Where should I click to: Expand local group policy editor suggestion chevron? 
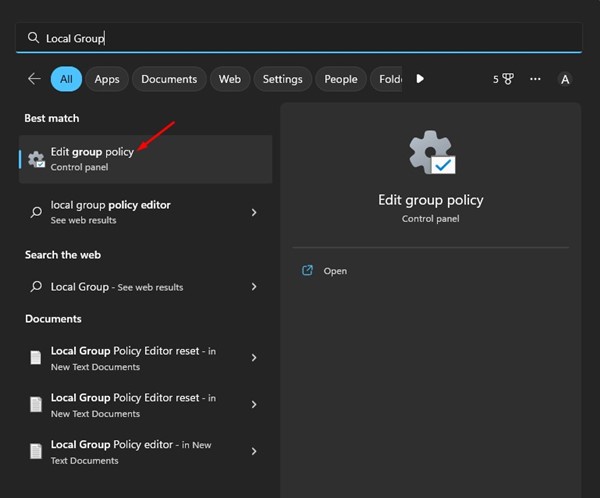(x=254, y=212)
